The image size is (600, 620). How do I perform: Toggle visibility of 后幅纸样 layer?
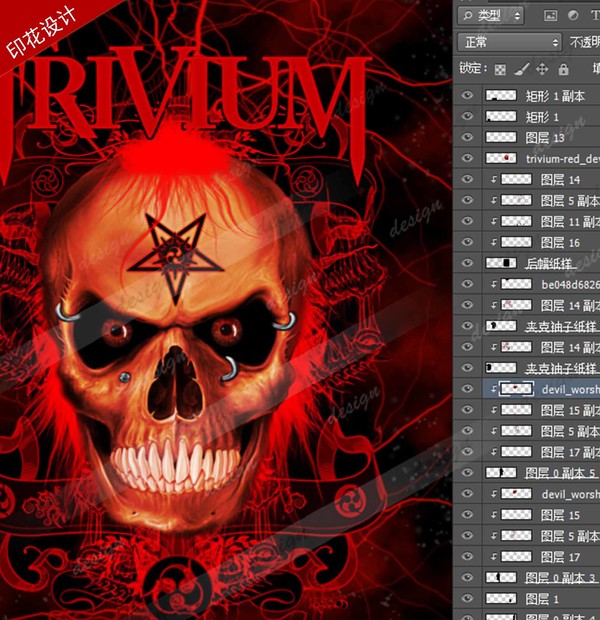pos(467,263)
